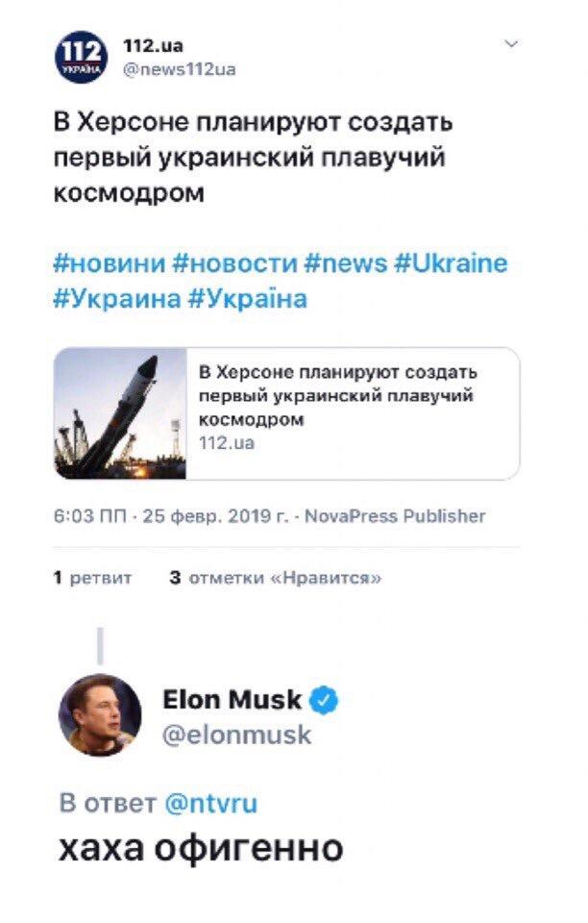Open the NovaPress Publisher source link
Image resolution: width=588 pixels, height=923 pixels.
coord(396,516)
